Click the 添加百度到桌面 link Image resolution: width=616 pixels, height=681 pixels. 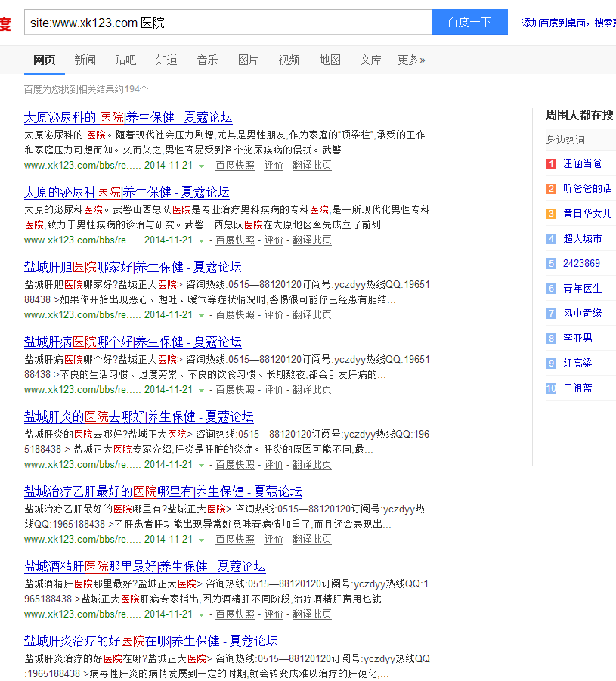pyautogui.click(x=552, y=22)
